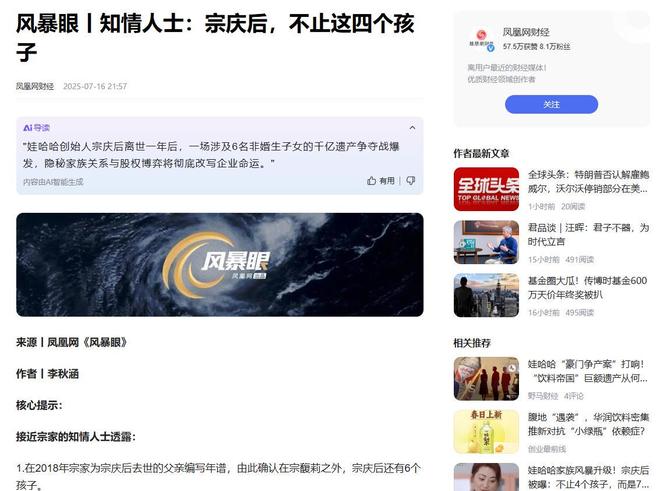Open the 娃哈哈豪门争产案 silhouettes thumbnail
The height and width of the screenshot is (491, 660).
[486, 379]
